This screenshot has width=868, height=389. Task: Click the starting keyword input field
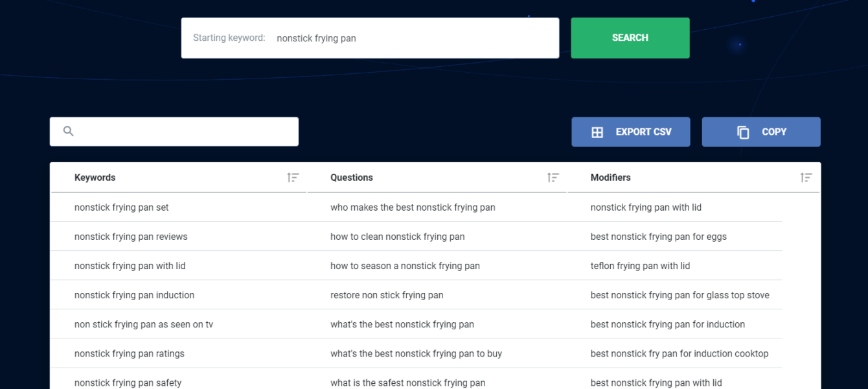[x=389, y=38]
